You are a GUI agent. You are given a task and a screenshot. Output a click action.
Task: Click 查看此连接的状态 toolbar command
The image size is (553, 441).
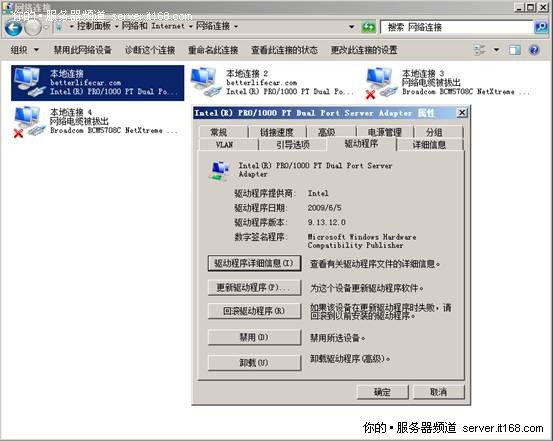click(x=284, y=50)
